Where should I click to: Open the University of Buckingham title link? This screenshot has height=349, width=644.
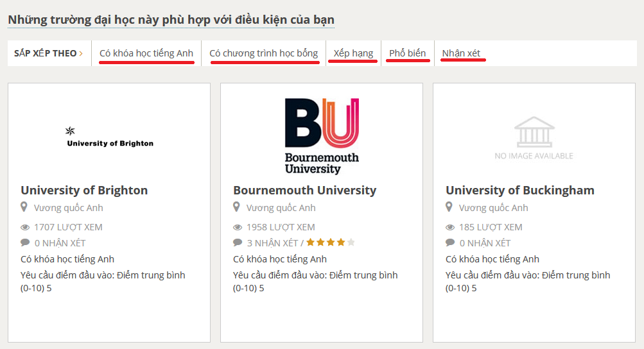pos(520,190)
